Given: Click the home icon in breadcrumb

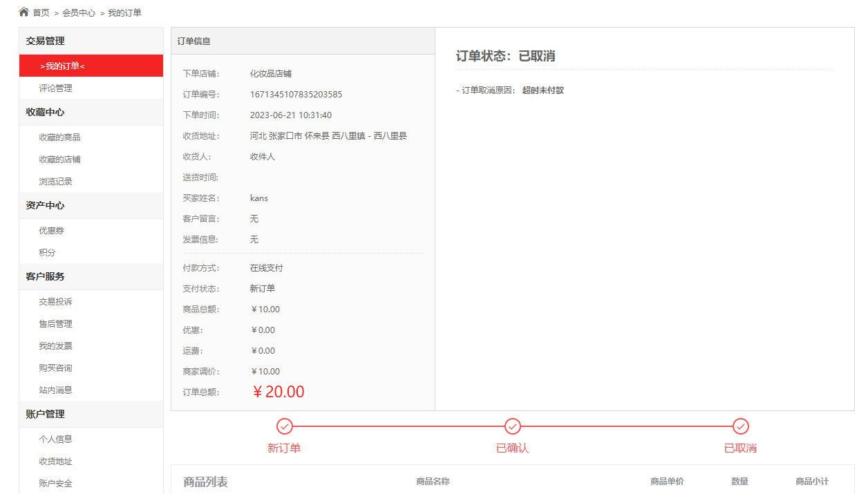Looking at the screenshot, I should pyautogui.click(x=23, y=12).
